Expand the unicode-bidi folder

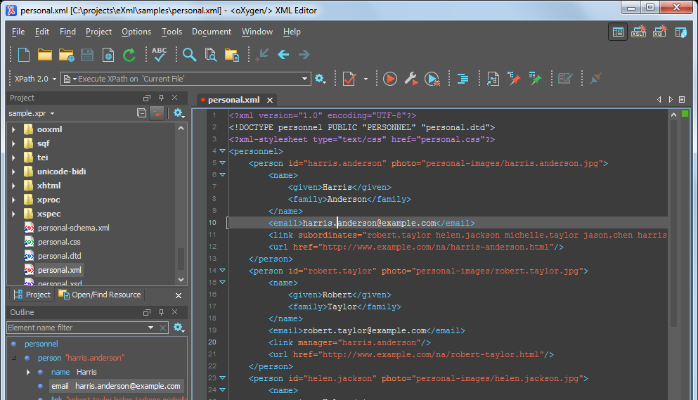pyautogui.click(x=13, y=172)
